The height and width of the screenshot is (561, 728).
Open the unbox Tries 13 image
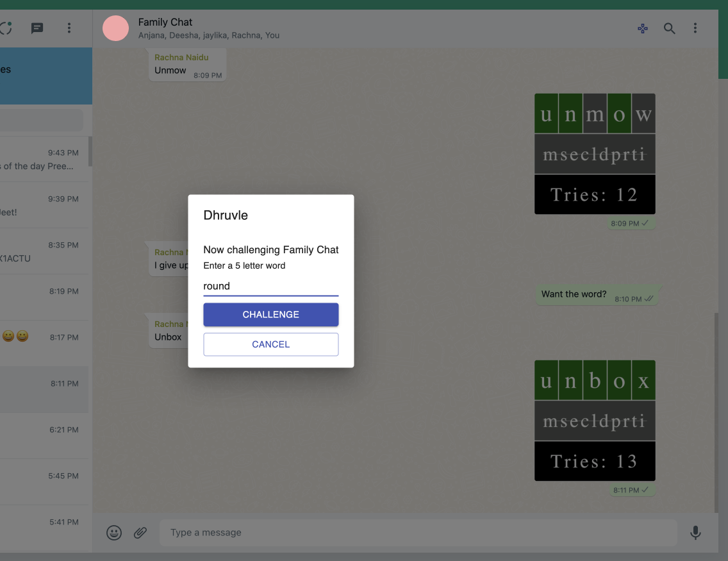(x=595, y=421)
